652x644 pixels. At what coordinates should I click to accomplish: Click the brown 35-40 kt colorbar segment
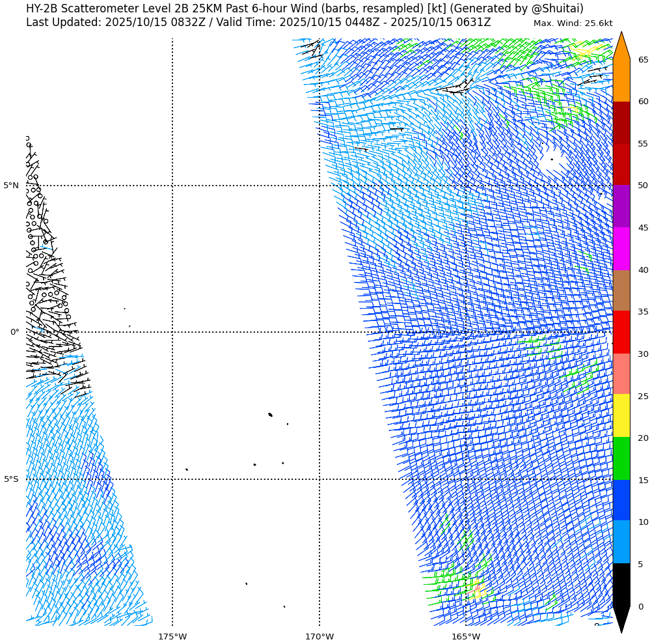pyautogui.click(x=621, y=290)
